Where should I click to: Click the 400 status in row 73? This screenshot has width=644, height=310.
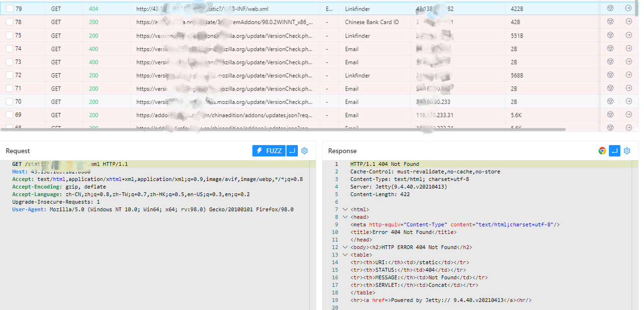coord(94,62)
